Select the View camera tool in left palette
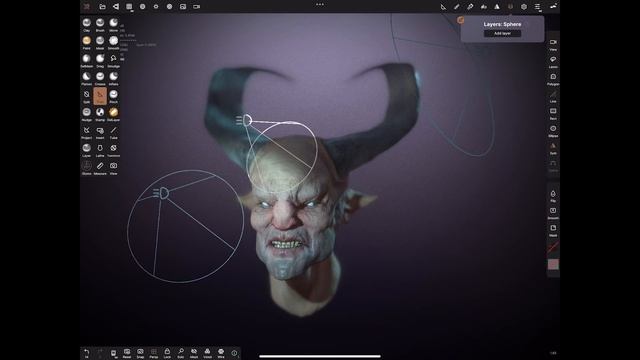 click(x=113, y=168)
